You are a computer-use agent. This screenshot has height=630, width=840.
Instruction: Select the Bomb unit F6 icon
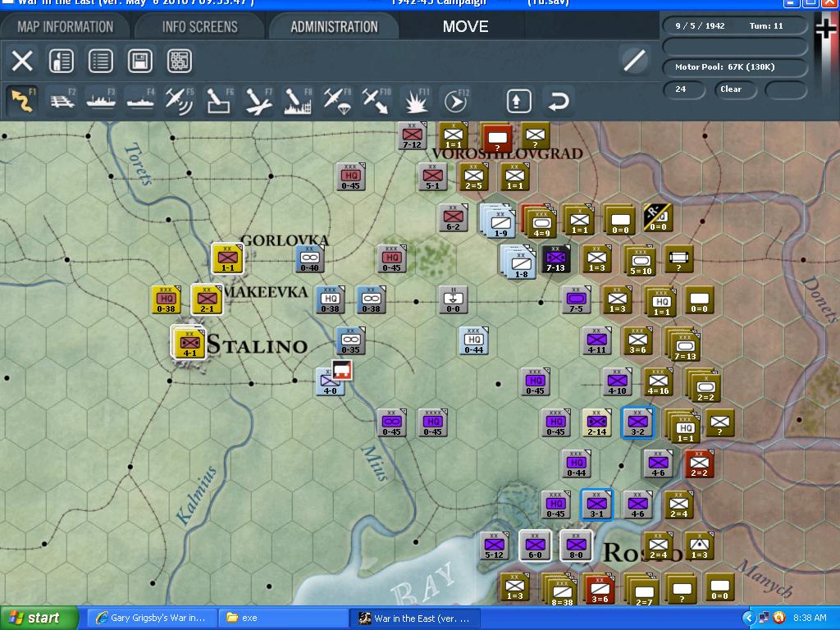pos(219,100)
